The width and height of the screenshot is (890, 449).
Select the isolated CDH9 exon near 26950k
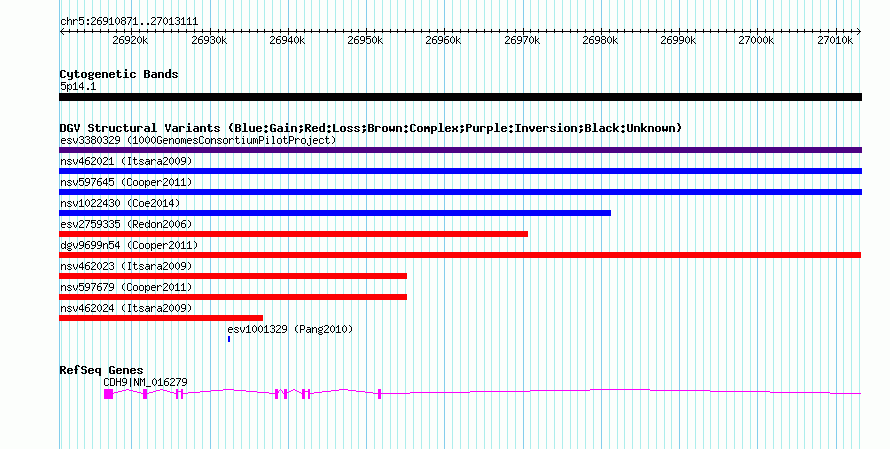[379, 394]
